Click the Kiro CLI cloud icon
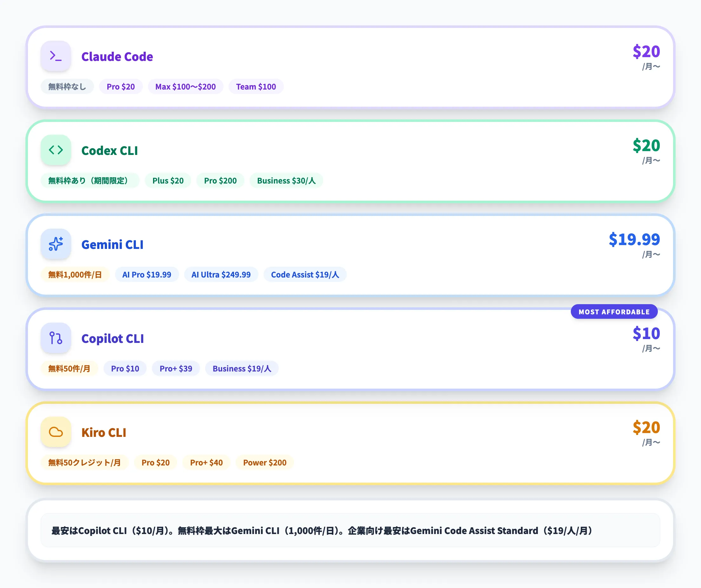This screenshot has height=588, width=701. point(56,432)
